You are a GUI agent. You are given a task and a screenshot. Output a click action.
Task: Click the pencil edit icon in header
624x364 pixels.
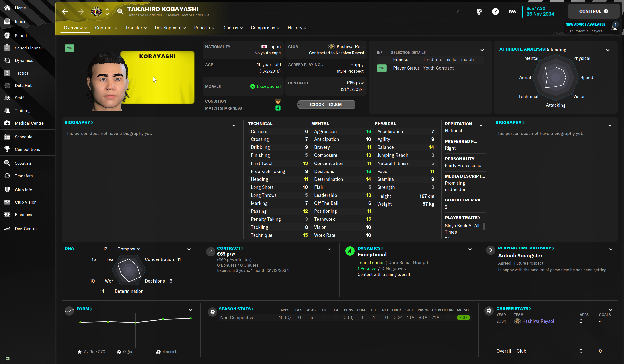[458, 11]
